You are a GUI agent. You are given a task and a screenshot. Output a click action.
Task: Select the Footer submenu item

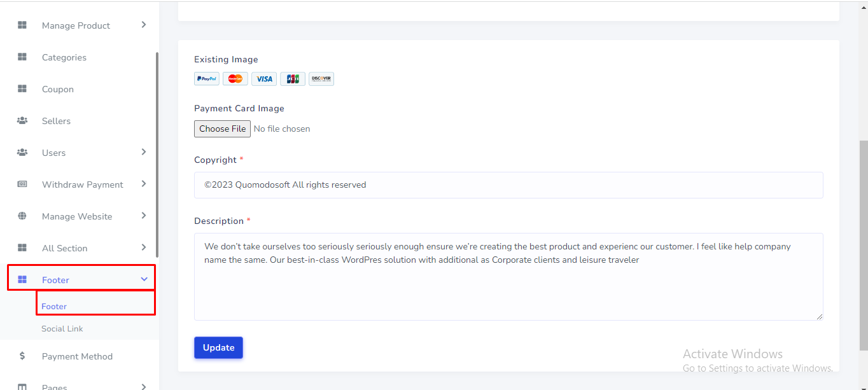(54, 307)
